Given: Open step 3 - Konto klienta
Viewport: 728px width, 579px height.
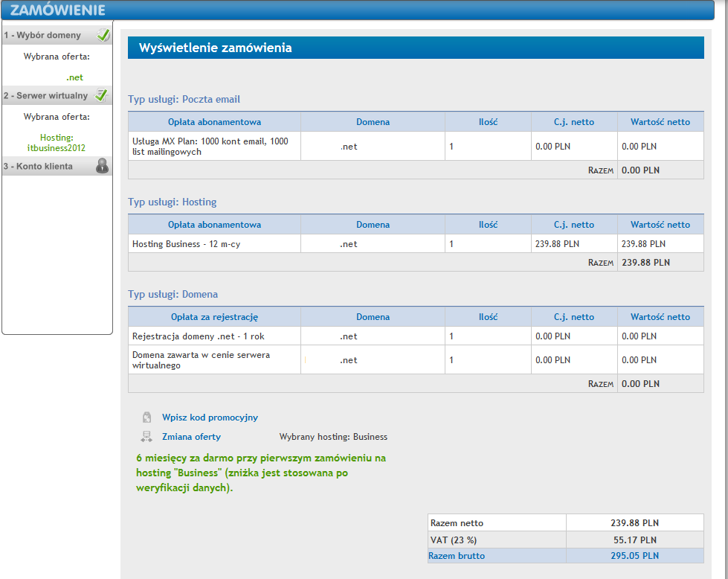Looking at the screenshot, I should (57, 167).
